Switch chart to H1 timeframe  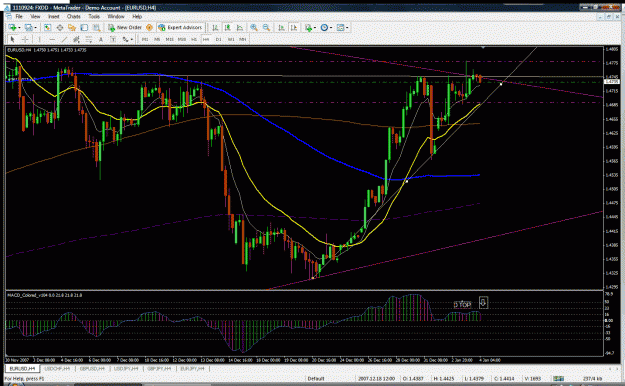194,39
